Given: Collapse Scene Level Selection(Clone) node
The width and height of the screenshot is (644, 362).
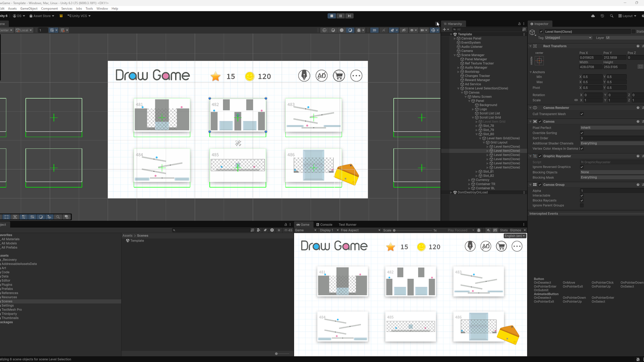Looking at the screenshot, I should (x=458, y=88).
